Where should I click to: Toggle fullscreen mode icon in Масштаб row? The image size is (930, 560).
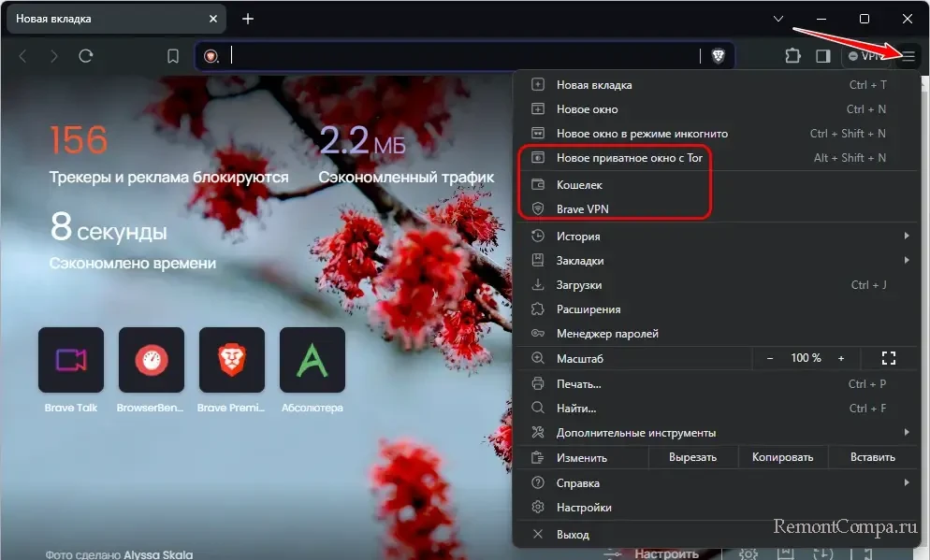(888, 358)
